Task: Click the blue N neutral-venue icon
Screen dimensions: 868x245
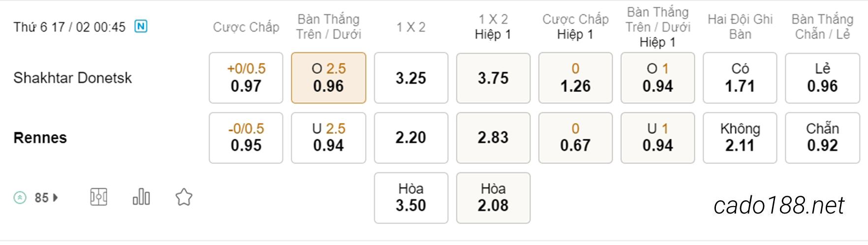Action: 141,26
